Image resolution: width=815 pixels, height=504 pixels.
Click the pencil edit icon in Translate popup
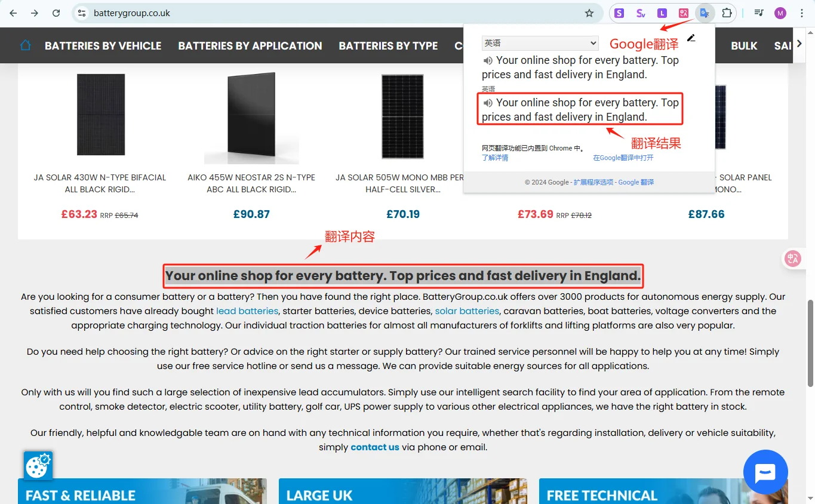tap(691, 38)
